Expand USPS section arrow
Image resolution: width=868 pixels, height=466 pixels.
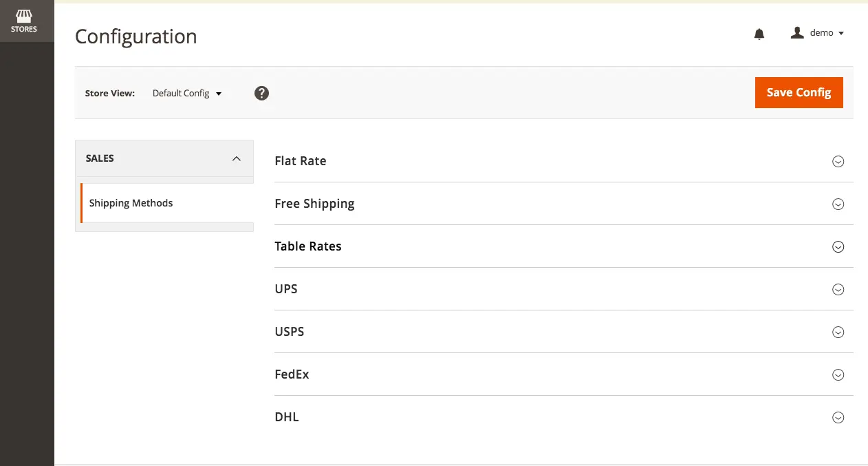(x=838, y=332)
